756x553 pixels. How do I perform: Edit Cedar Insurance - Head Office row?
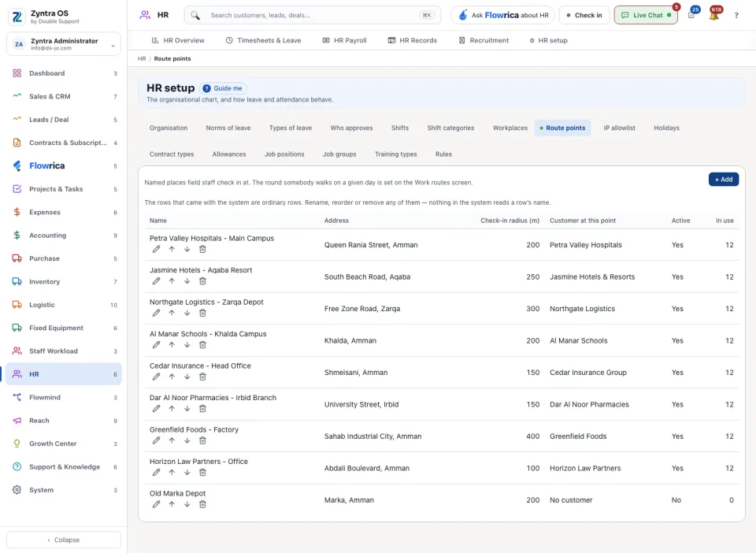tap(156, 377)
